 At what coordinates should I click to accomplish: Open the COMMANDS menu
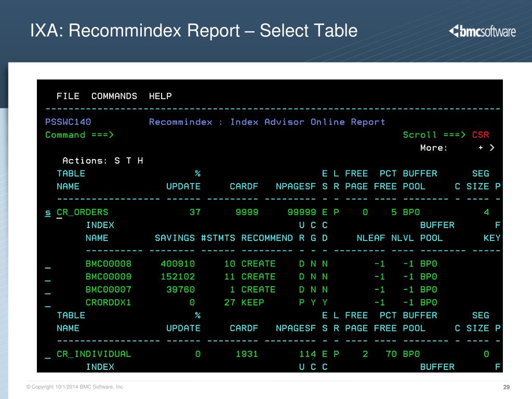[x=114, y=96]
